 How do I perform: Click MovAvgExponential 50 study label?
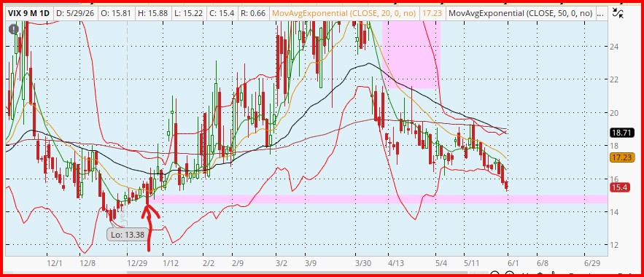click(520, 14)
